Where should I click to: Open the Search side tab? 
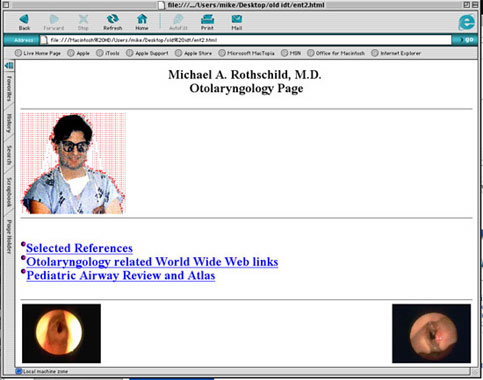click(9, 155)
